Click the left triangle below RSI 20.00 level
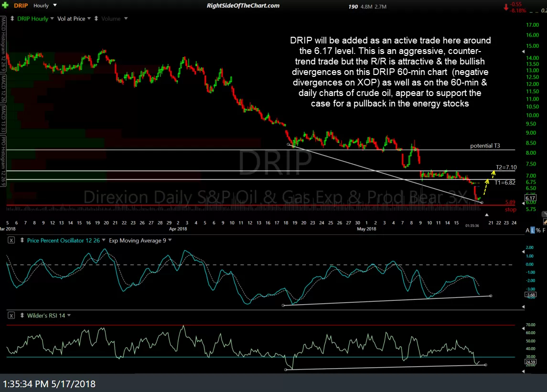547x392 pixels. [523, 371]
